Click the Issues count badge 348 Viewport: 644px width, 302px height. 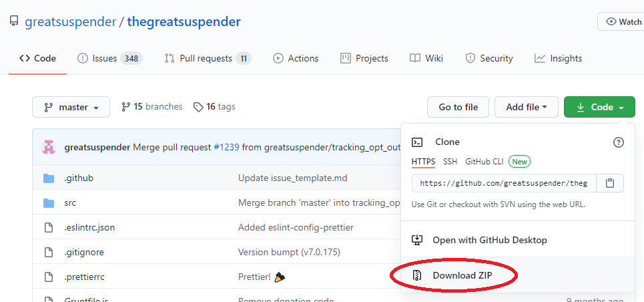tap(131, 58)
